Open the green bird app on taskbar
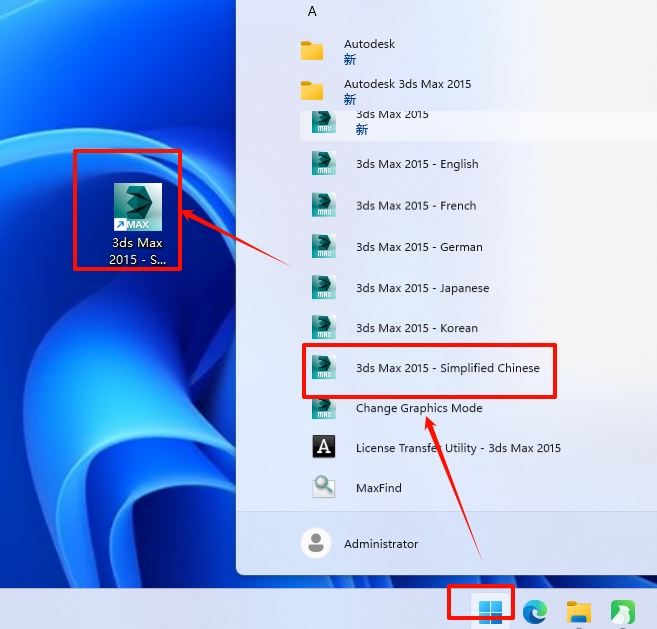 [x=623, y=611]
